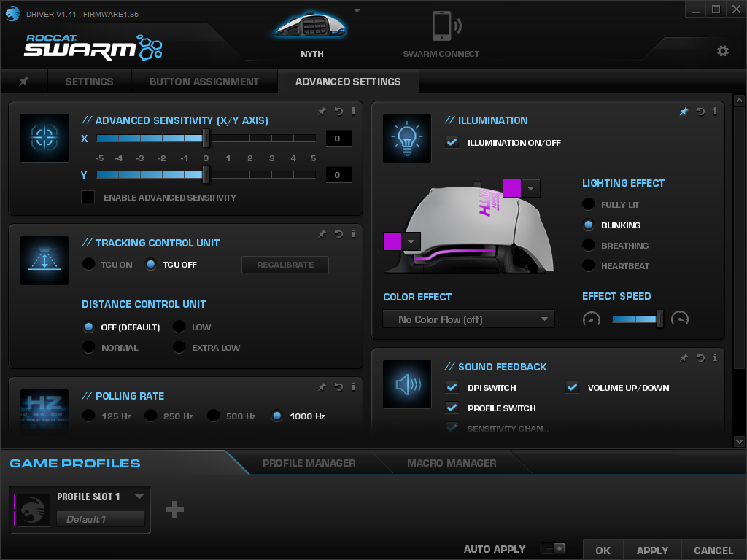Image resolution: width=747 pixels, height=560 pixels.
Task: Open the device selection arrow above NYTH
Action: pos(357,11)
